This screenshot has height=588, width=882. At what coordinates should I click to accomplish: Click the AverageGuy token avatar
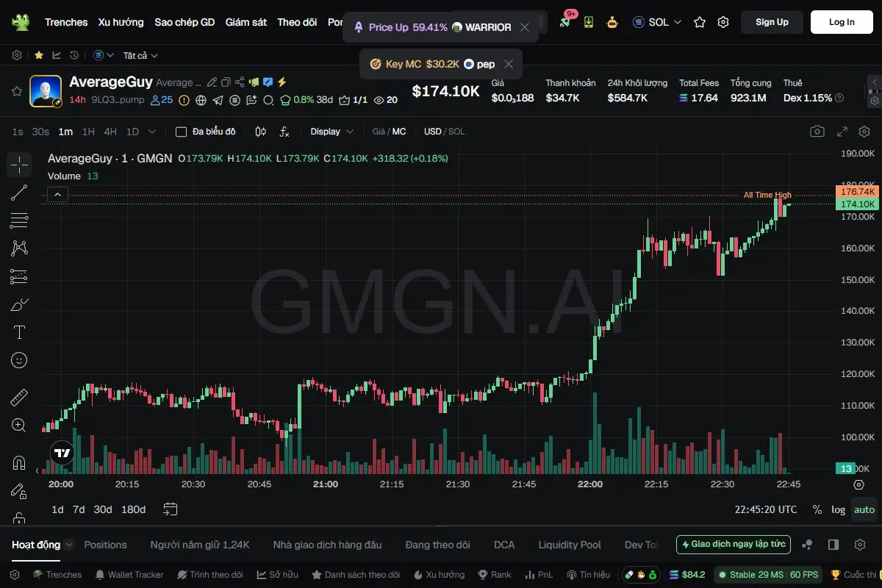(46, 91)
